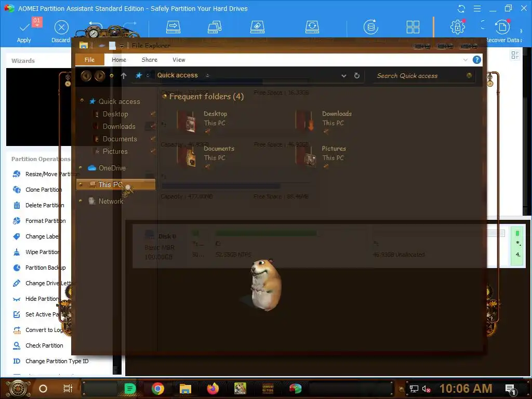This screenshot has height=399, width=532.
Task: Click the Change Label tag icon
Action: click(17, 236)
